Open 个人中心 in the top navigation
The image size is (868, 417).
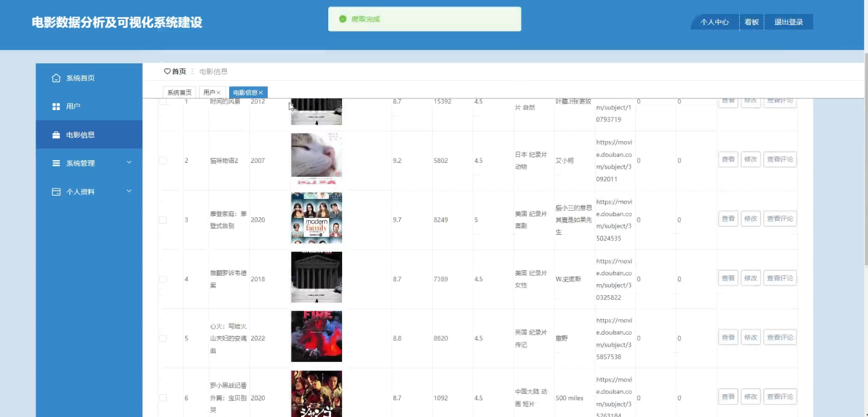[714, 22]
